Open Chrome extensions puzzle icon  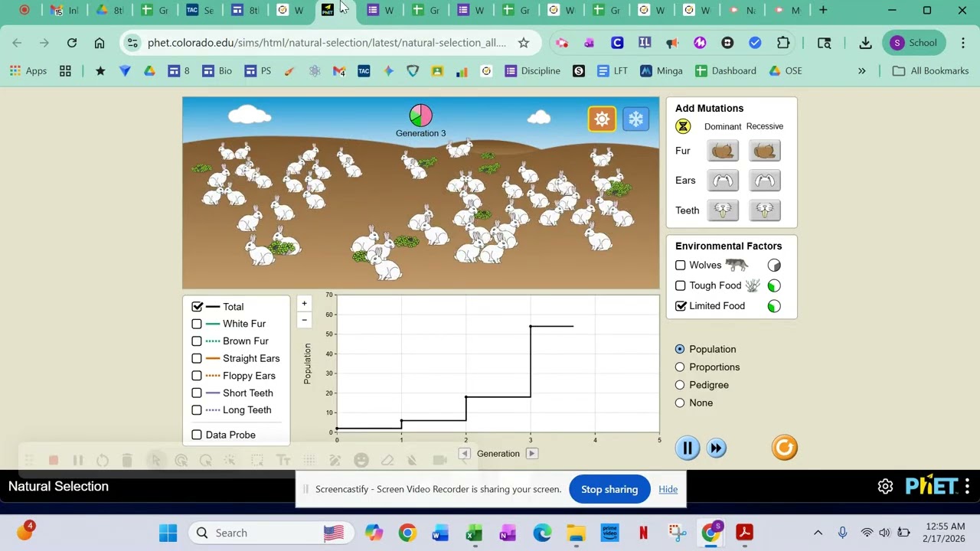click(x=782, y=43)
